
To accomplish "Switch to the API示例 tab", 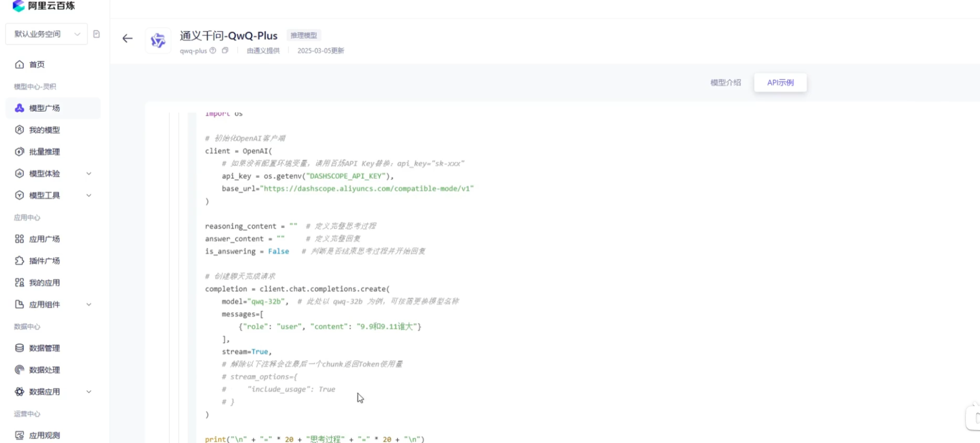I will [780, 82].
